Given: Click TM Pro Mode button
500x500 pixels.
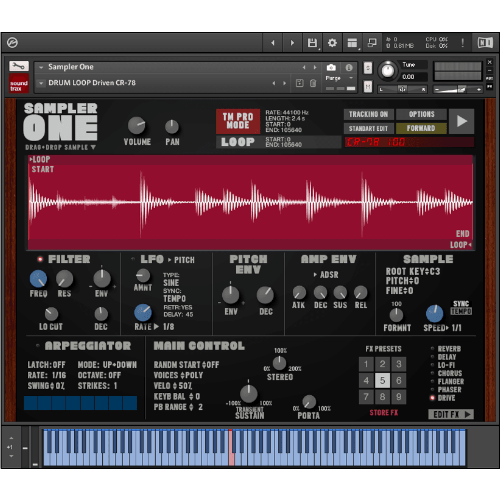Looking at the screenshot, I should click(238, 121).
